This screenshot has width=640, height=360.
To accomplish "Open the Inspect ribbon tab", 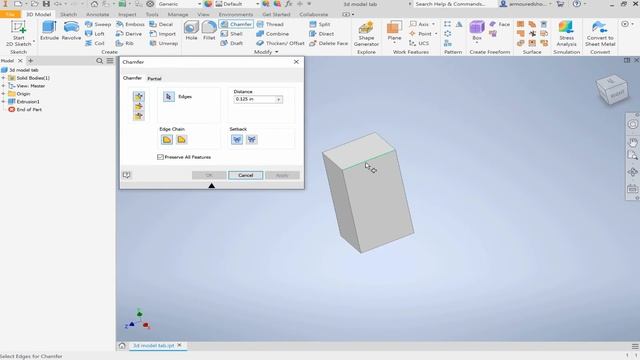I will click(127, 14).
